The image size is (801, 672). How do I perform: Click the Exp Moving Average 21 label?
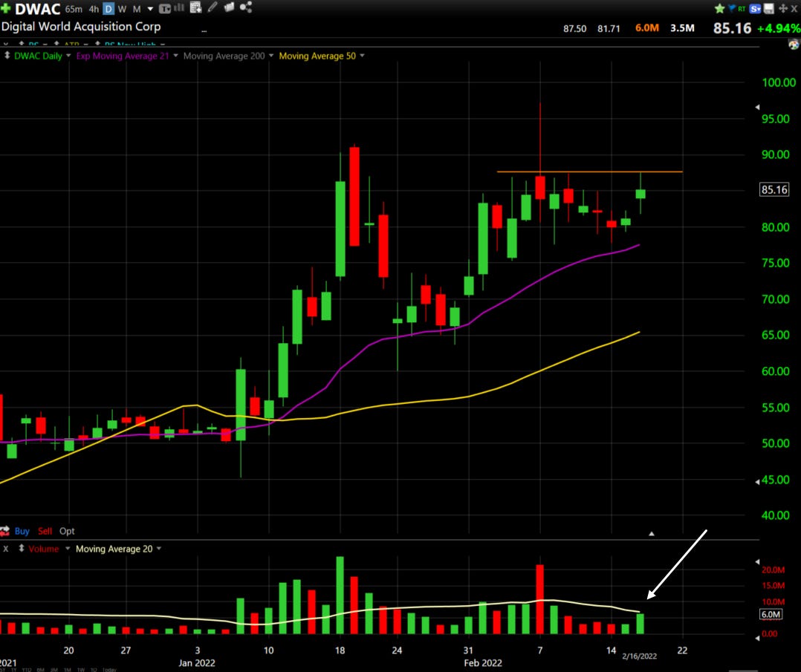(x=123, y=56)
